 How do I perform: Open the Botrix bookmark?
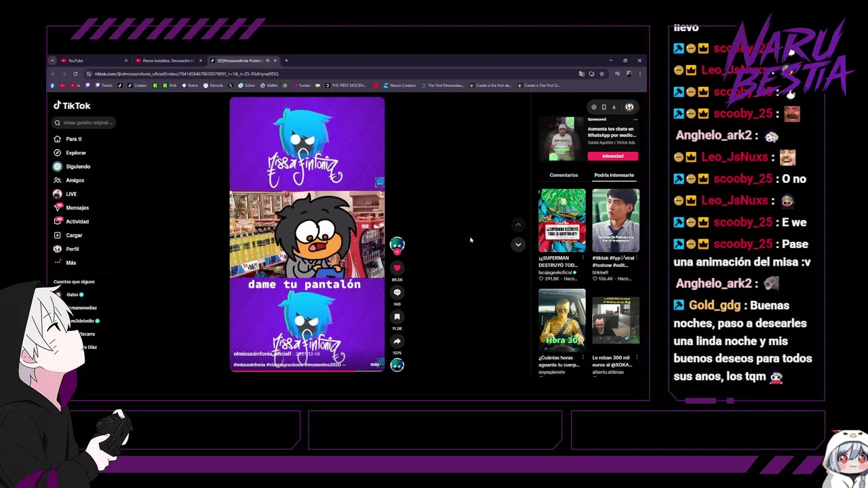coord(190,85)
